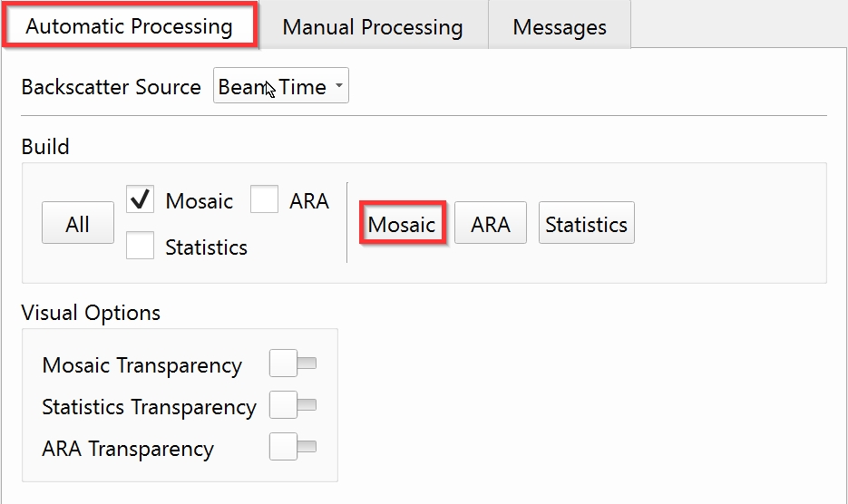Screen dimensions: 848x504
Task: Click the ARA build button
Action: [x=490, y=224]
